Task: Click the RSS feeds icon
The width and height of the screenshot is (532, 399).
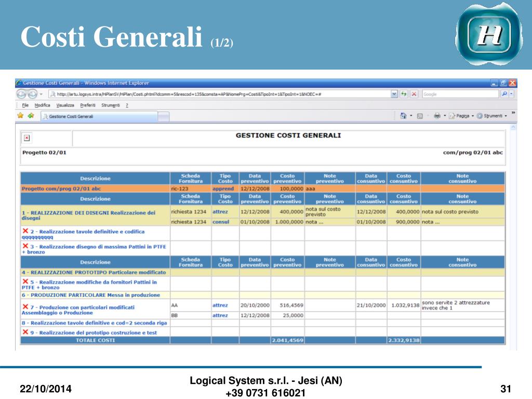Action: [420, 116]
